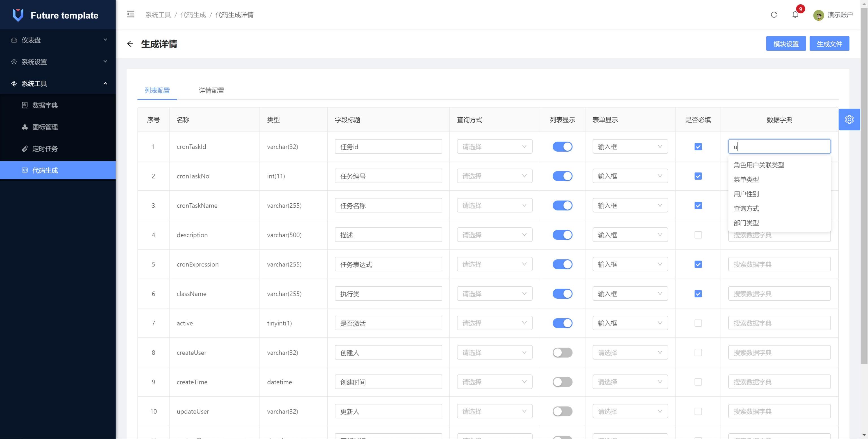Image resolution: width=868 pixels, height=439 pixels.
Task: Edit 字段标题 field containing 执行类
Action: (x=388, y=294)
